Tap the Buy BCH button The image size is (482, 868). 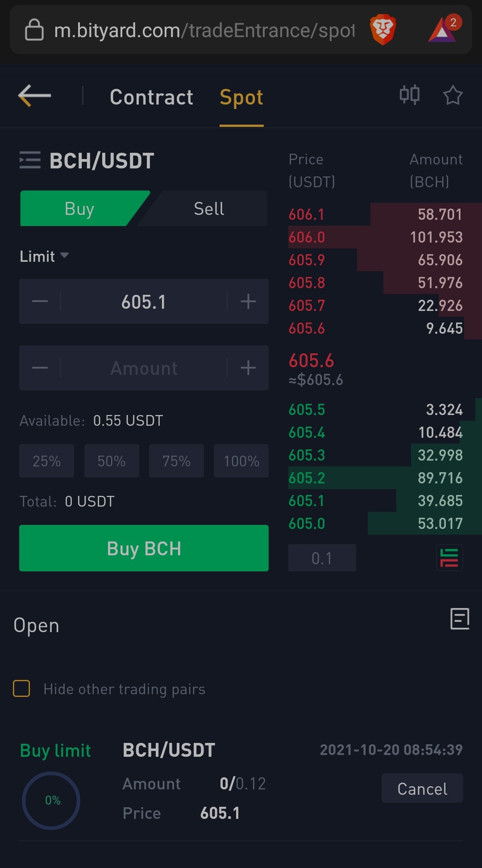pyautogui.click(x=144, y=548)
